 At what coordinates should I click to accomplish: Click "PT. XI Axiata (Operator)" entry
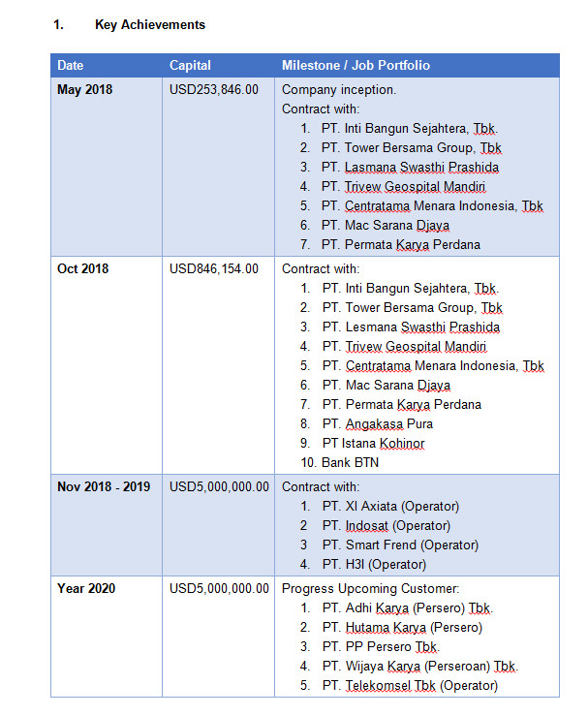click(390, 506)
